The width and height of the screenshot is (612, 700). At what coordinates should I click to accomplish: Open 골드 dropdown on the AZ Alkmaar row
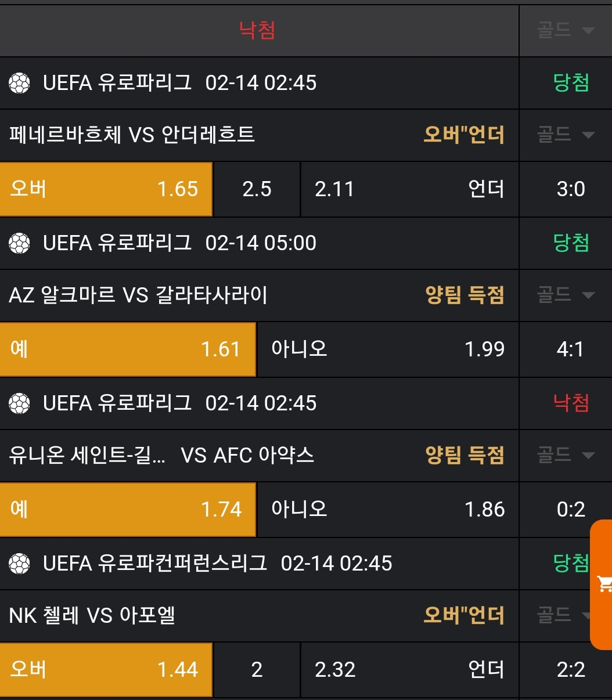[566, 295]
